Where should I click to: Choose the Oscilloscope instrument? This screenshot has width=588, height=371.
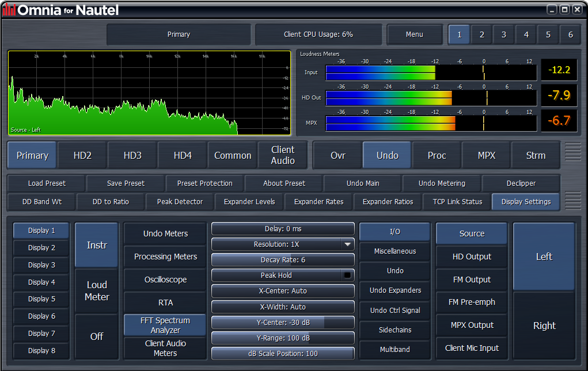(x=165, y=280)
